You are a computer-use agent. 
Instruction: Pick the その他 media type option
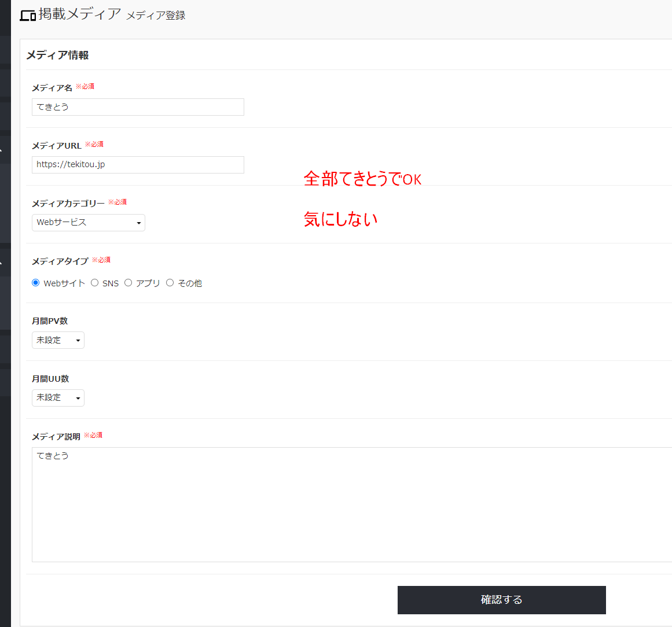coord(170,283)
